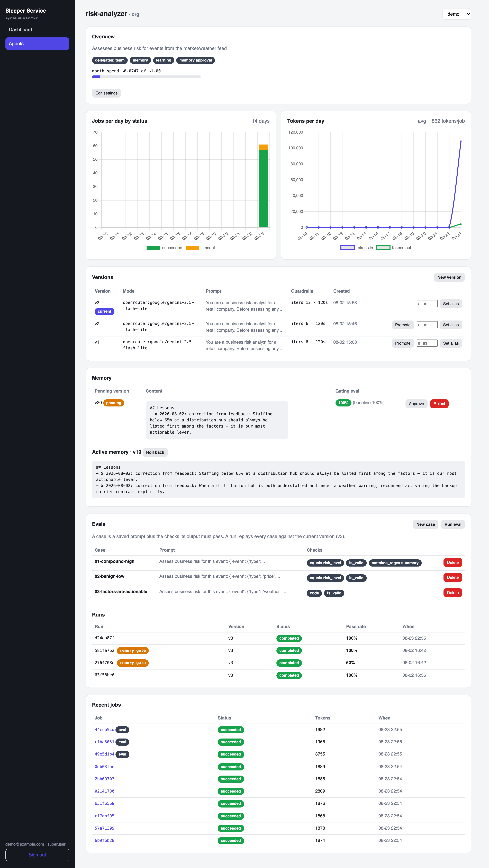Toggle the timeout legend swatch
Image resolution: width=489 pixels, height=868 pixels.
tap(192, 248)
